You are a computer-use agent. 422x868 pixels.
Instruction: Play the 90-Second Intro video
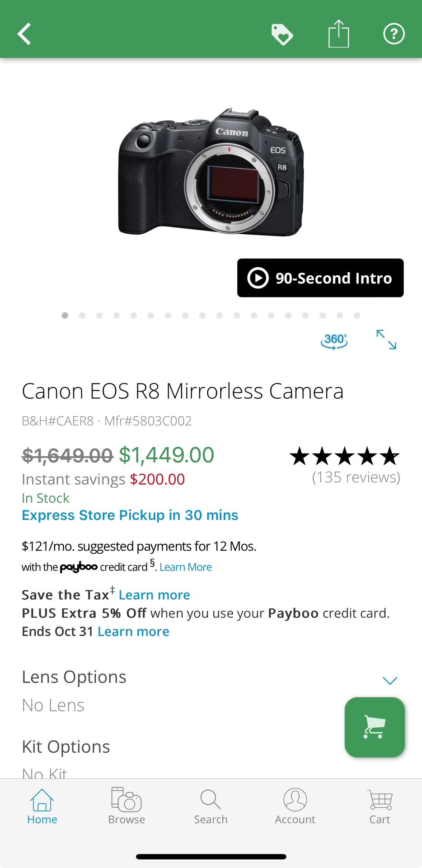(320, 278)
